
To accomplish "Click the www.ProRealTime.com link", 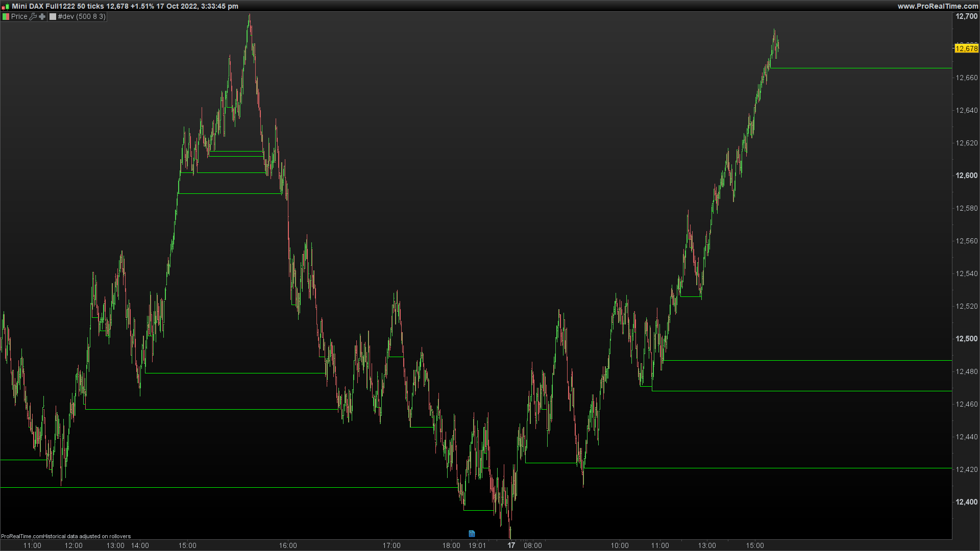I will (x=938, y=6).
